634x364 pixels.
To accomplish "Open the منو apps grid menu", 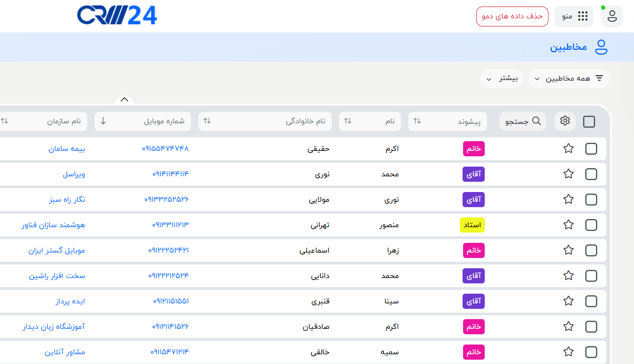I will 574,16.
